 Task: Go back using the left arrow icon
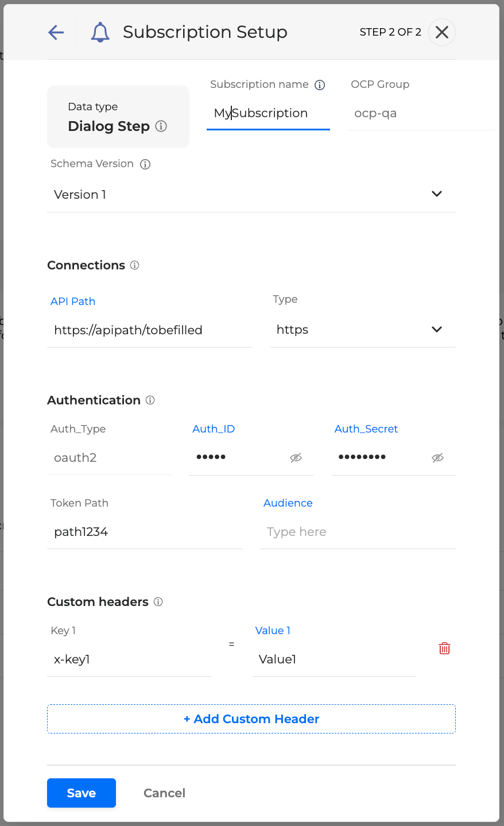click(x=56, y=32)
